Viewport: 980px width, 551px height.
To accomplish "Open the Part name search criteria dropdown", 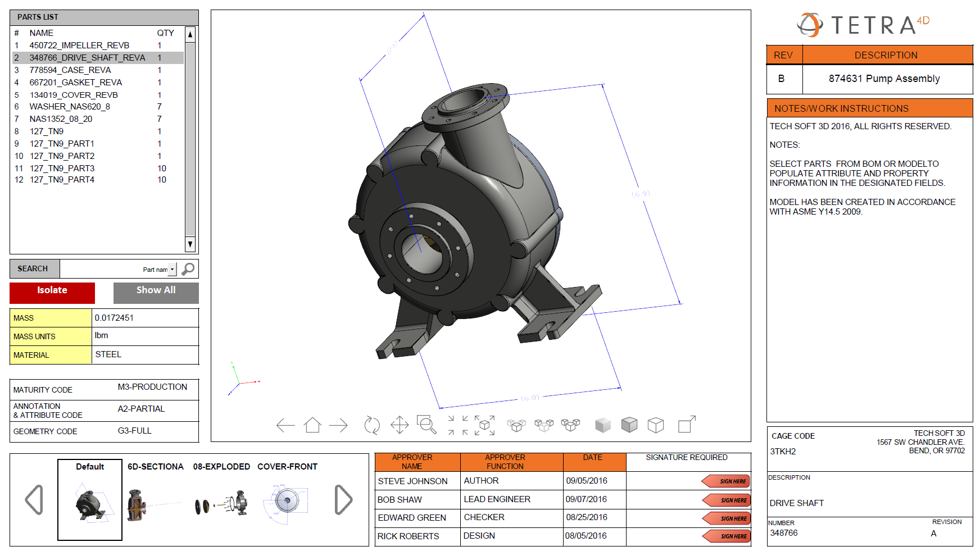I will [x=173, y=268].
